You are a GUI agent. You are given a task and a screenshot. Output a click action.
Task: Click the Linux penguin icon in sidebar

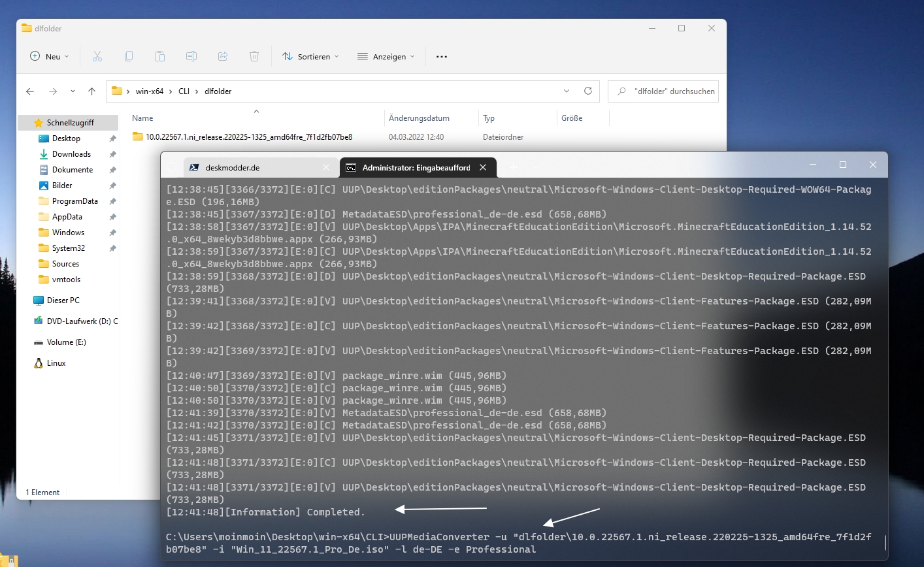tap(39, 363)
